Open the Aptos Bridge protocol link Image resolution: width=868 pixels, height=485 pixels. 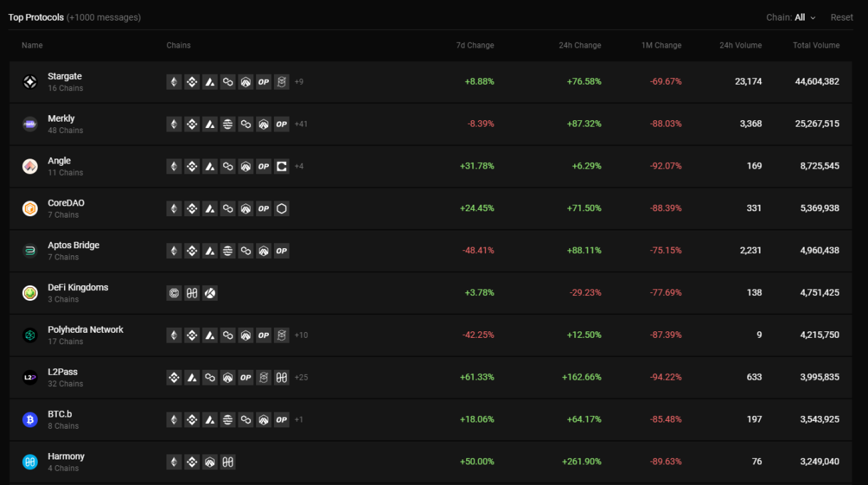[x=73, y=245]
